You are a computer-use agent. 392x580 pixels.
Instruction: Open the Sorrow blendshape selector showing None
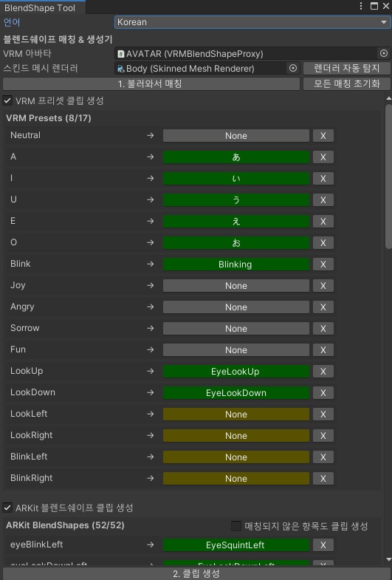pos(236,329)
